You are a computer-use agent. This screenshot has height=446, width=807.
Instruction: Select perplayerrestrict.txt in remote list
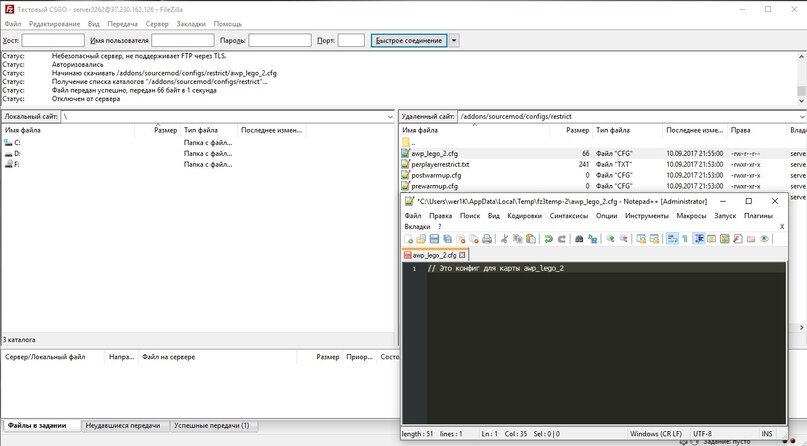point(603,164)
